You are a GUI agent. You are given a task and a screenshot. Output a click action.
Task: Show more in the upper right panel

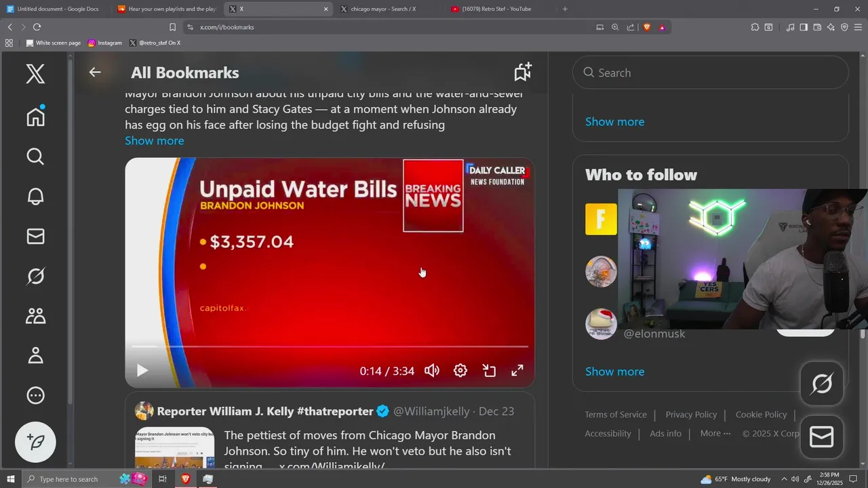pyautogui.click(x=614, y=121)
